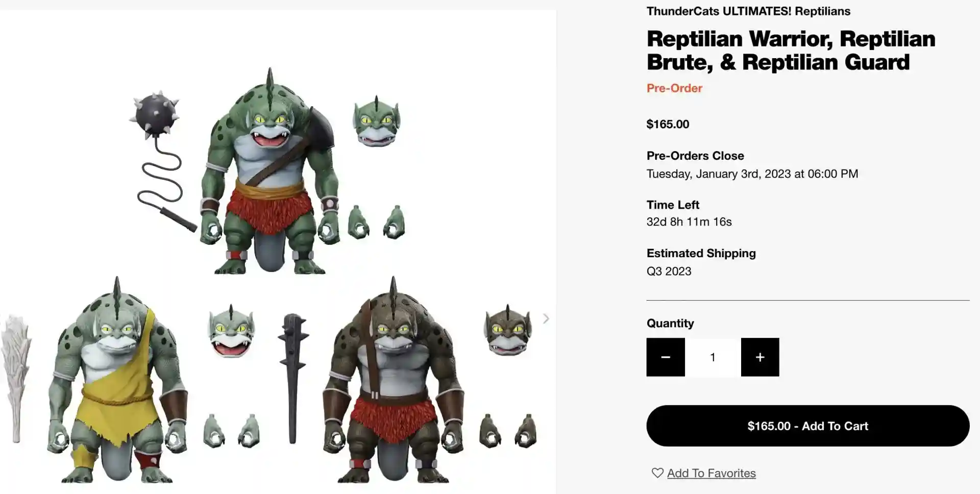Select the dark brown Reptilian Guard figure
The image size is (980, 494).
393,380
